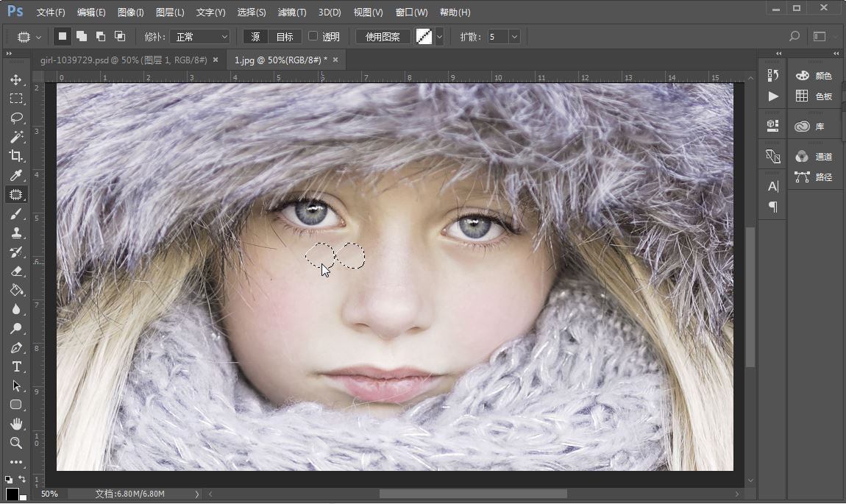Screen dimensions: 846x504
Task: Enable the 透明 (Transparent) checkbox
Action: (313, 36)
